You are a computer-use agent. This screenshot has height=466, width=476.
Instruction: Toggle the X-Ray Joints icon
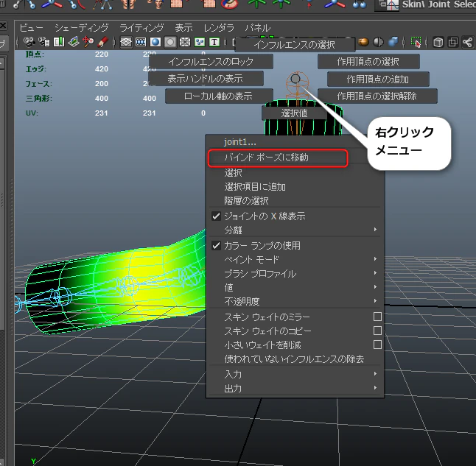coord(467,42)
